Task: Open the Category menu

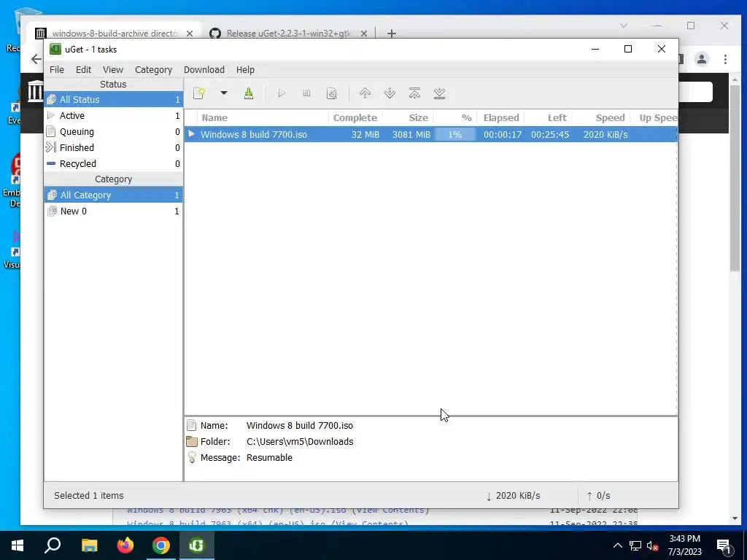Action: [153, 69]
